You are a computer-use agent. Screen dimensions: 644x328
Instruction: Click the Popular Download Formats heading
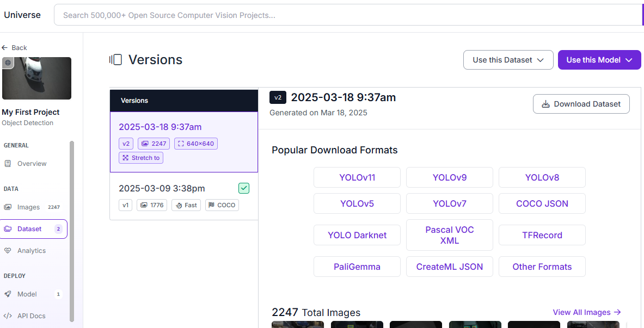coord(335,150)
